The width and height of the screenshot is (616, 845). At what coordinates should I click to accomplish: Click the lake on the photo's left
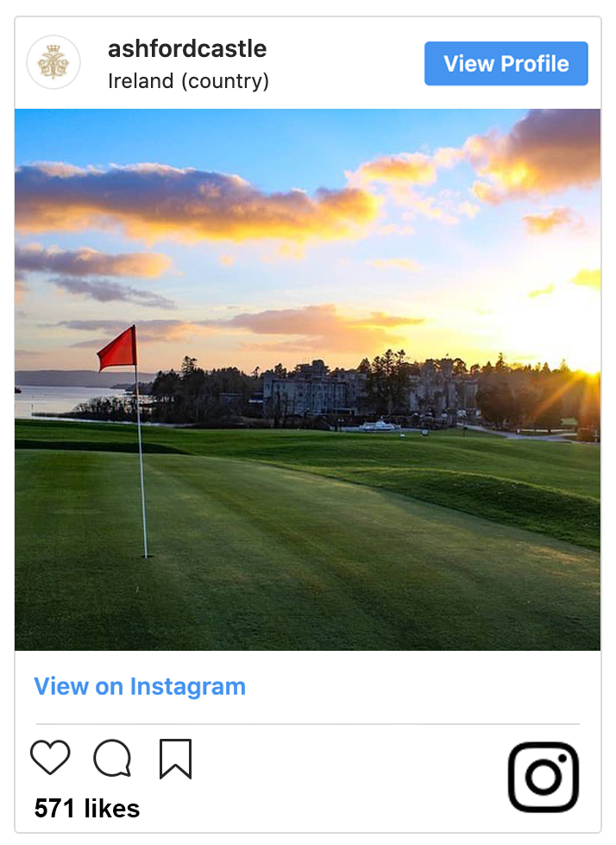pos(60,399)
